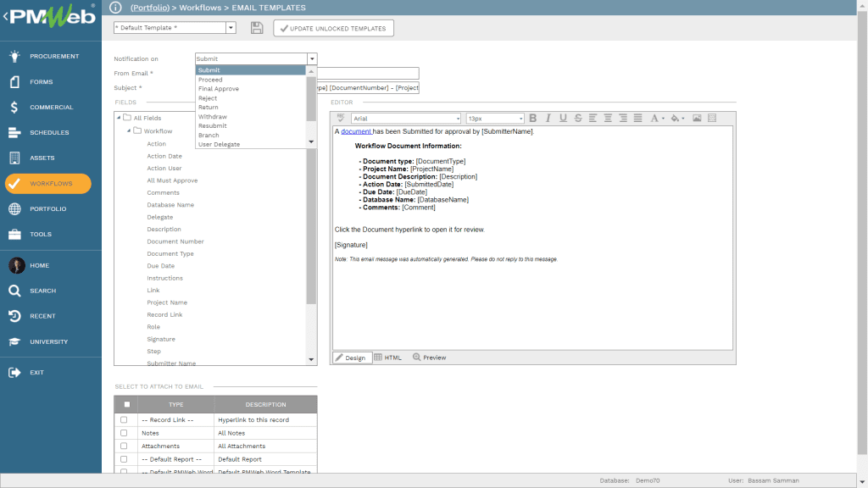The width and height of the screenshot is (868, 488).
Task: Toggle the select-all checkbox in attachment header
Action: pyautogui.click(x=127, y=404)
